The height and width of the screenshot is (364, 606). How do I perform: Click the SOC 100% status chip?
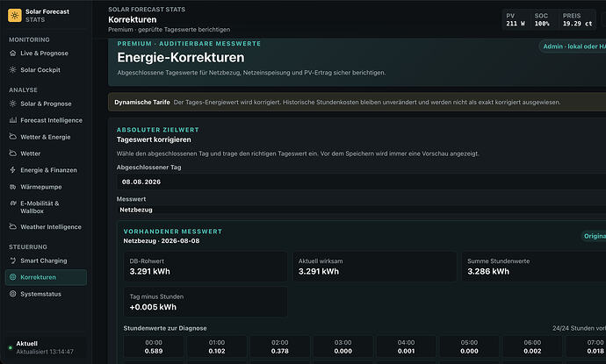pos(542,19)
